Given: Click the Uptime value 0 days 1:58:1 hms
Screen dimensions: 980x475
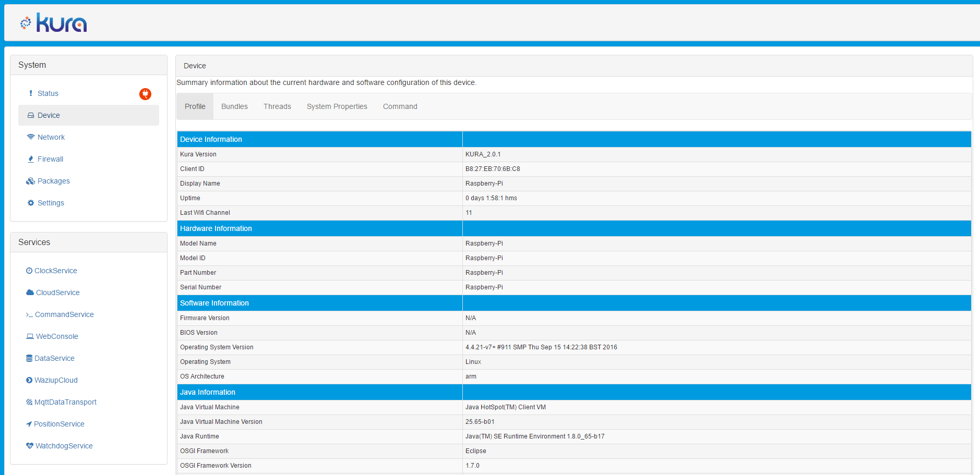Looking at the screenshot, I should pos(491,198).
